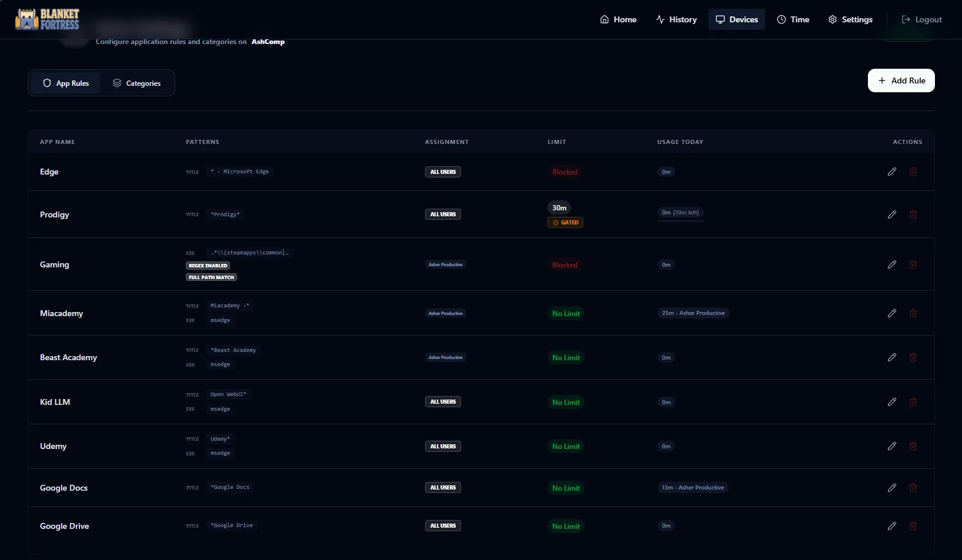Delete the Kid LLM rule
The image size is (962, 560).
point(913,402)
